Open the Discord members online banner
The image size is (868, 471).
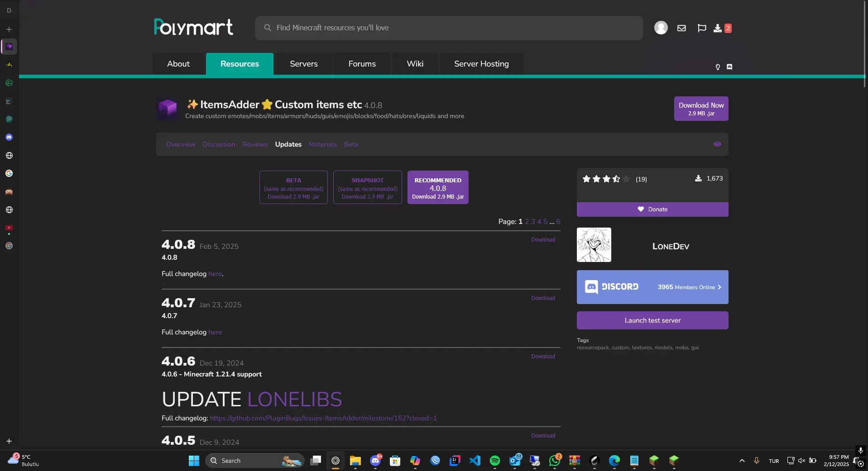coord(652,287)
